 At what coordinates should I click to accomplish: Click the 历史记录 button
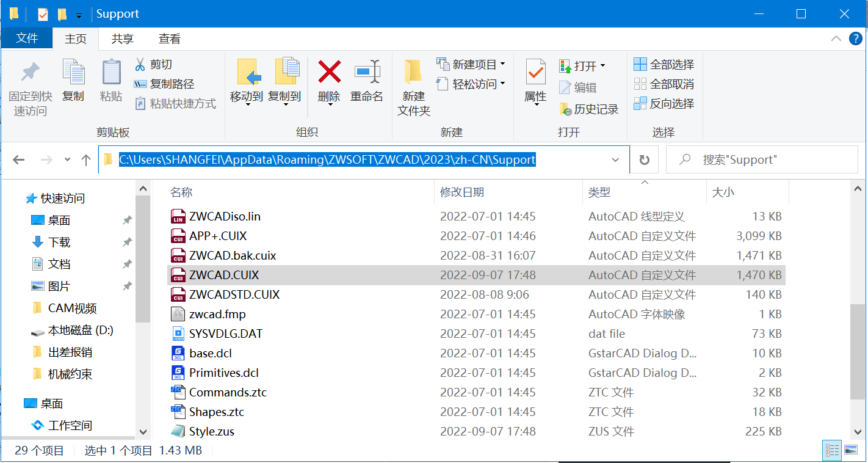pos(589,109)
